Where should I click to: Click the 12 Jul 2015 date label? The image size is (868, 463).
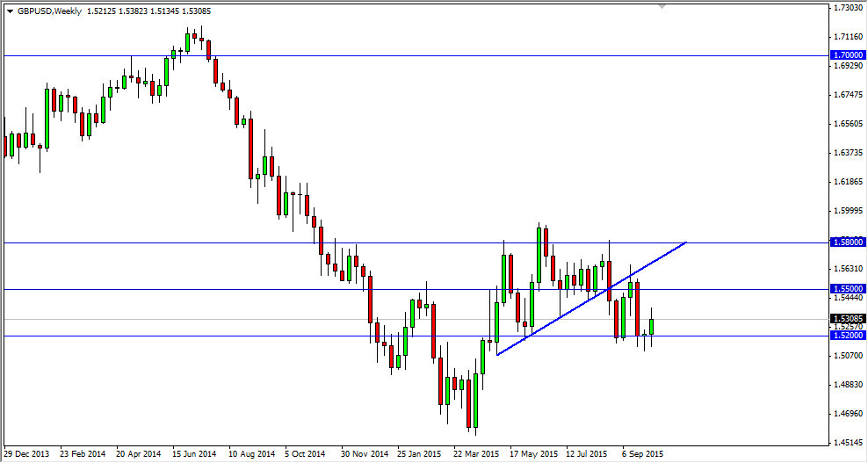[589, 453]
